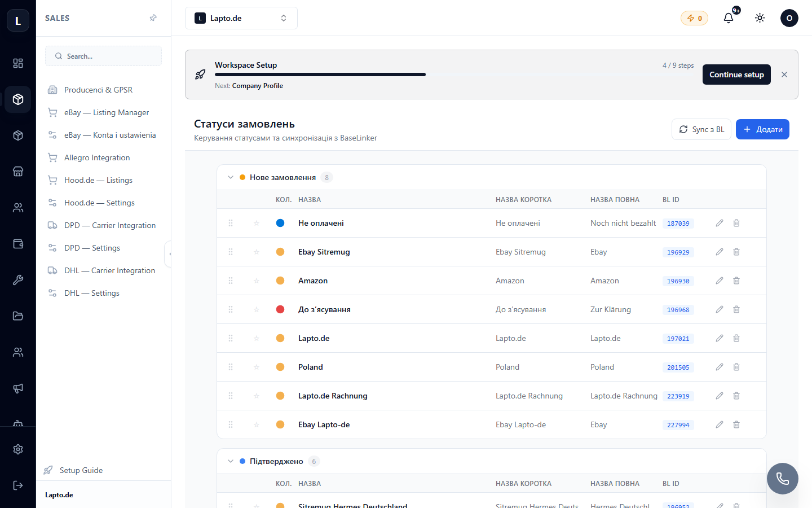Open the notifications bell
This screenshot has height=508, width=812.
click(729, 18)
